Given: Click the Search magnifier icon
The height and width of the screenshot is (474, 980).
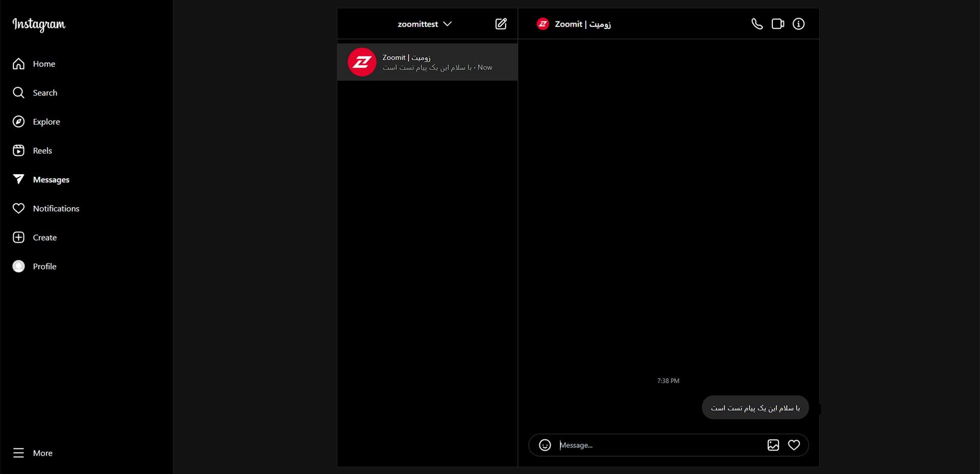Looking at the screenshot, I should pos(18,92).
